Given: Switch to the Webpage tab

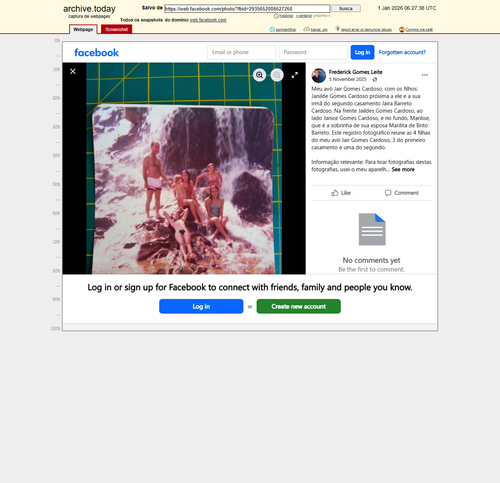Looking at the screenshot, I should pyautogui.click(x=83, y=29).
